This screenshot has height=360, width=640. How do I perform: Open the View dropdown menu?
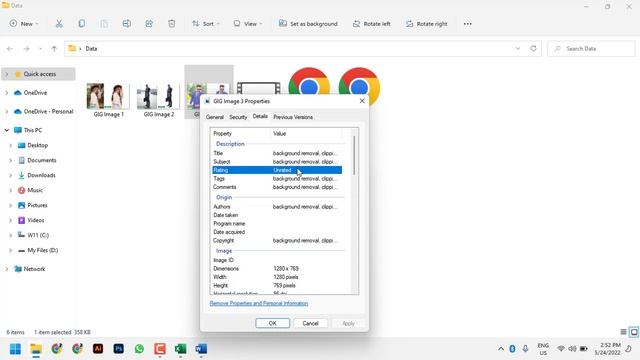248,24
